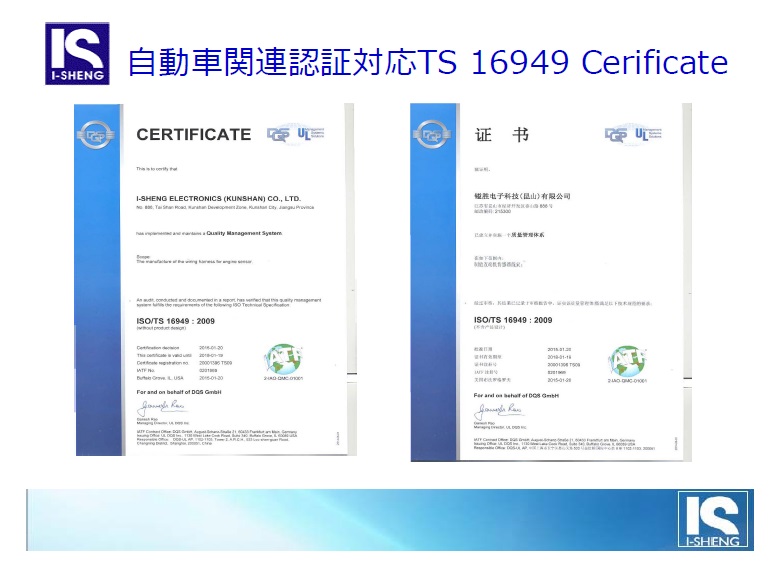Image resolution: width=770 pixels, height=568 pixels.
Task: Click the IATF globe logo on the English certificate
Action: coord(283,360)
